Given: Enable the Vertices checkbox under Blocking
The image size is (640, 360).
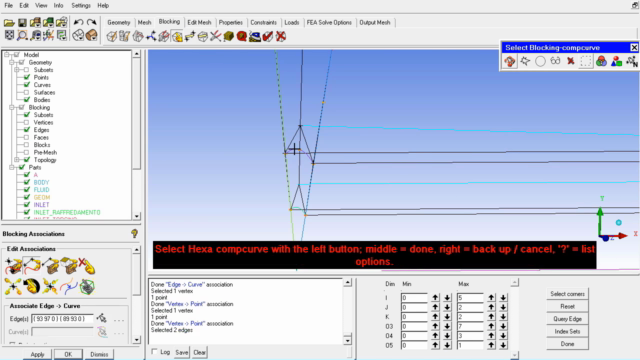Looking at the screenshot, I should [x=27, y=122].
